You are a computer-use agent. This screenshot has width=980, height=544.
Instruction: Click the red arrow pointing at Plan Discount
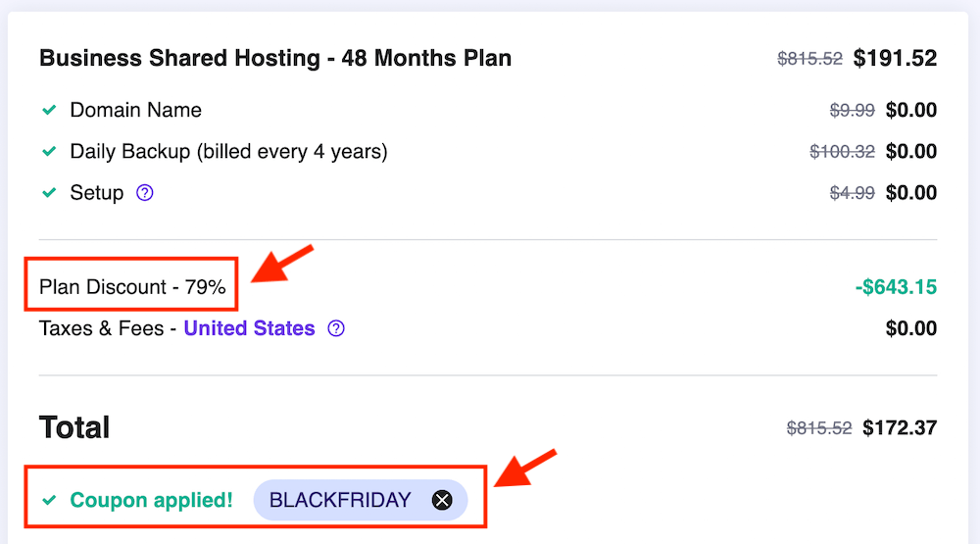click(282, 265)
